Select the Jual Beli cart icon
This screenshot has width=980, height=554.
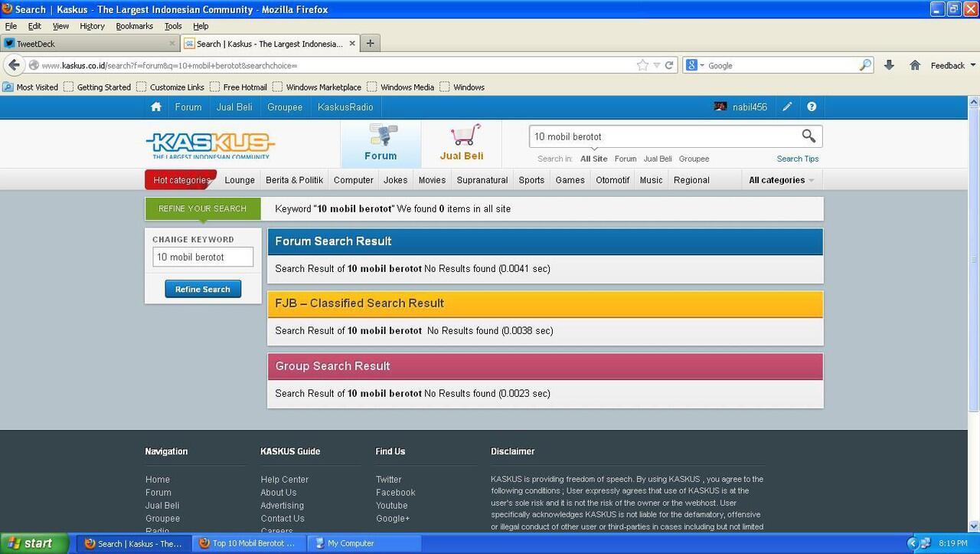(x=462, y=143)
